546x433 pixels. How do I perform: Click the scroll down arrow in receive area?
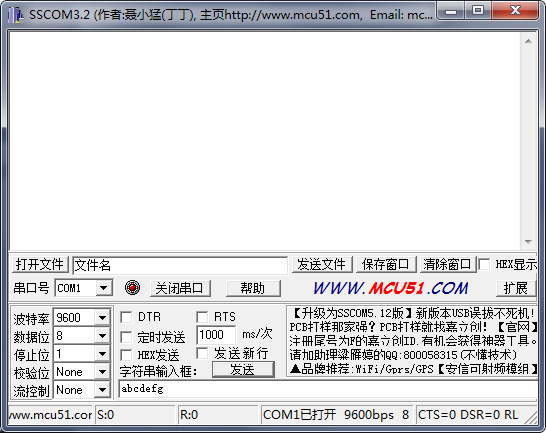pos(528,242)
